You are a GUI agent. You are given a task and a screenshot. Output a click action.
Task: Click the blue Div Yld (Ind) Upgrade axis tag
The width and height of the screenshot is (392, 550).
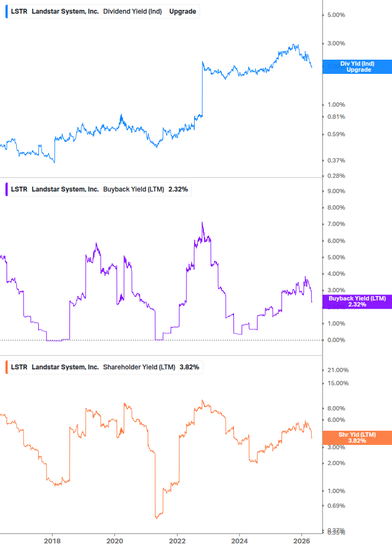[357, 67]
